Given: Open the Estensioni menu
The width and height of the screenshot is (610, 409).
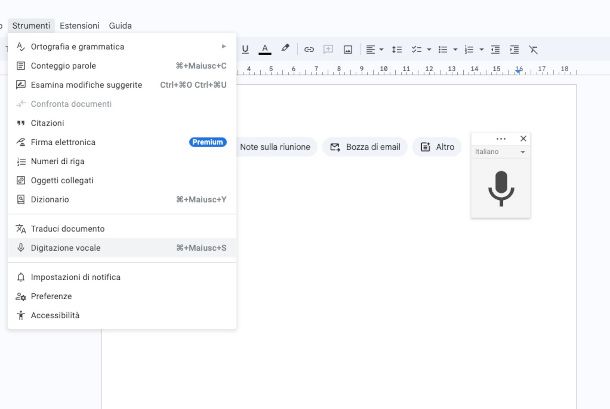Looking at the screenshot, I should click(x=79, y=25).
